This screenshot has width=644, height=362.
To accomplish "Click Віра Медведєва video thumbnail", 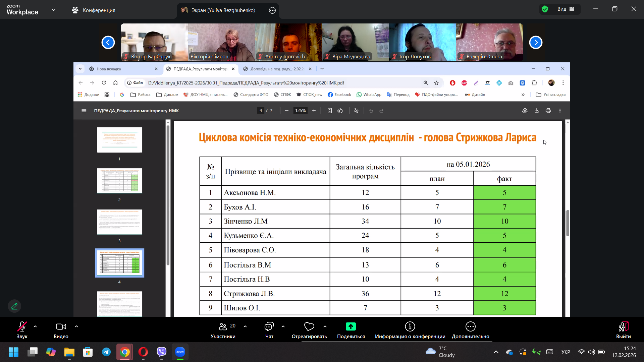I will [x=355, y=42].
